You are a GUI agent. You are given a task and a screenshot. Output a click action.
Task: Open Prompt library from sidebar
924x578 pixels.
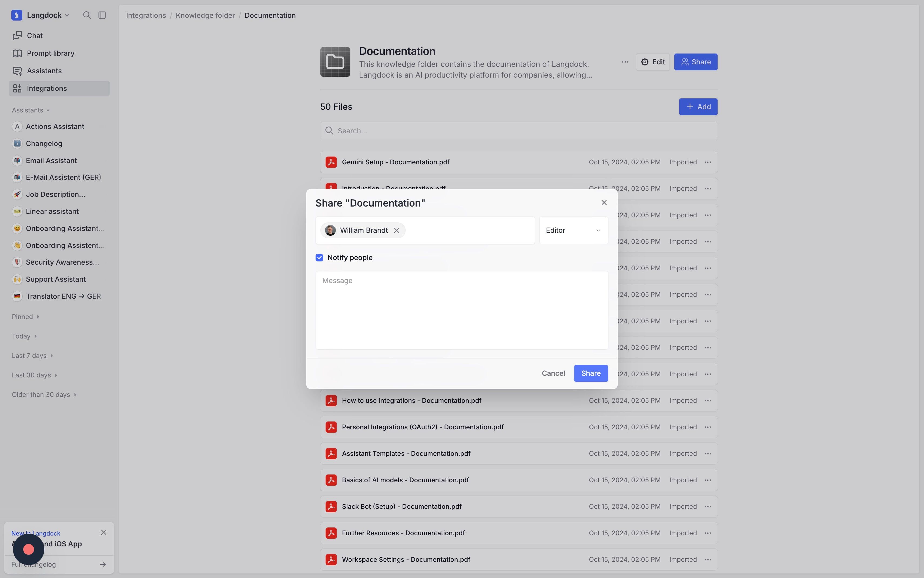click(x=51, y=53)
